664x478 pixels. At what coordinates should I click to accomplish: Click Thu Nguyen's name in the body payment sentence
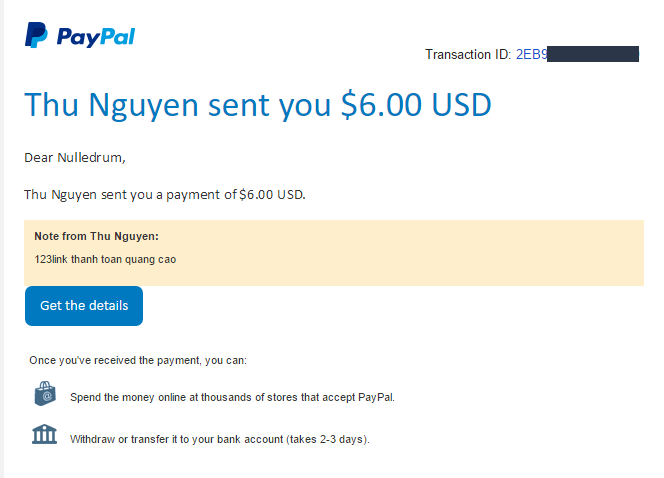62,194
